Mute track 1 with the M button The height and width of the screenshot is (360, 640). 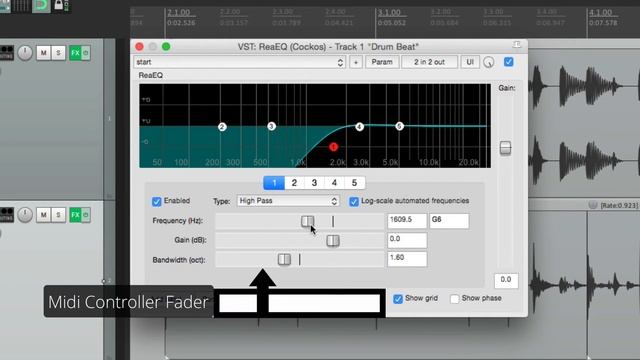[x=44, y=53]
